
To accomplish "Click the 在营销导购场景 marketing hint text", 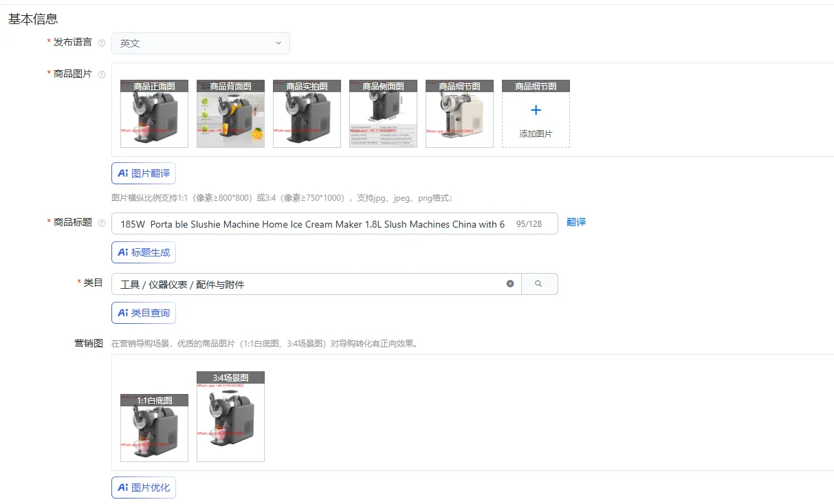I will [x=264, y=344].
